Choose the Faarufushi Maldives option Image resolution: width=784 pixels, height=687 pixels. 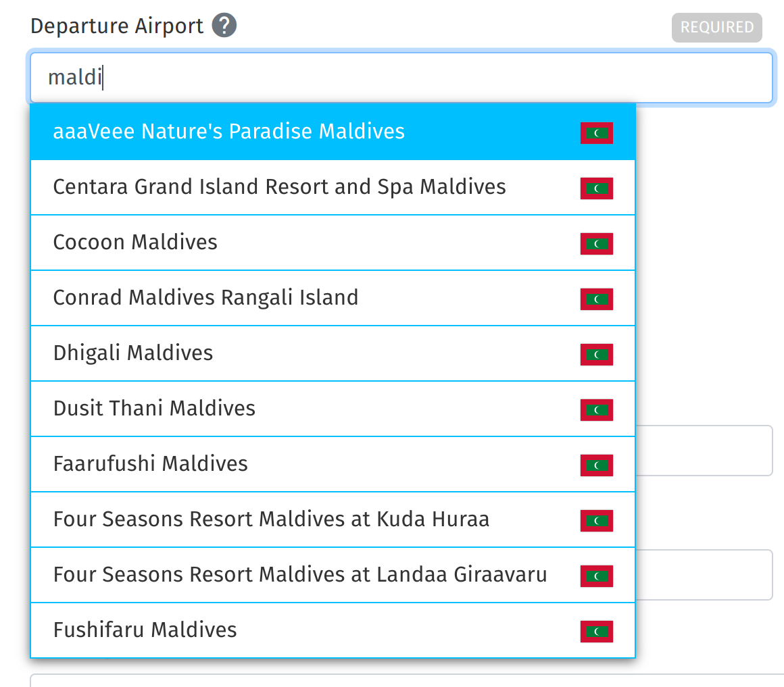tap(333, 465)
